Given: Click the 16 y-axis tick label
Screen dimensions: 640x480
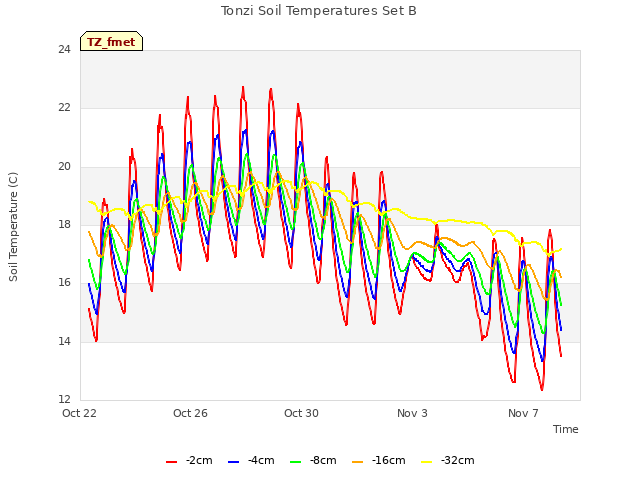Looking at the screenshot, I should pos(64,283).
